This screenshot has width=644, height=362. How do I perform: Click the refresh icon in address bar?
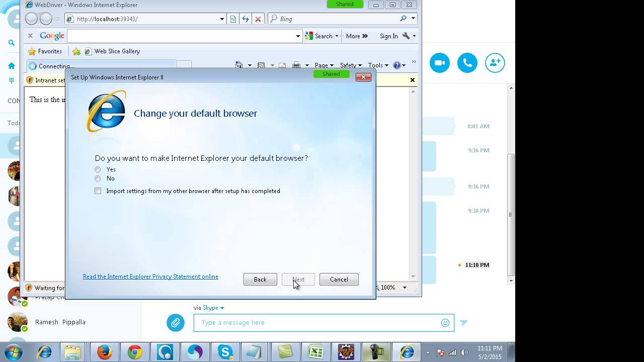pos(246,19)
